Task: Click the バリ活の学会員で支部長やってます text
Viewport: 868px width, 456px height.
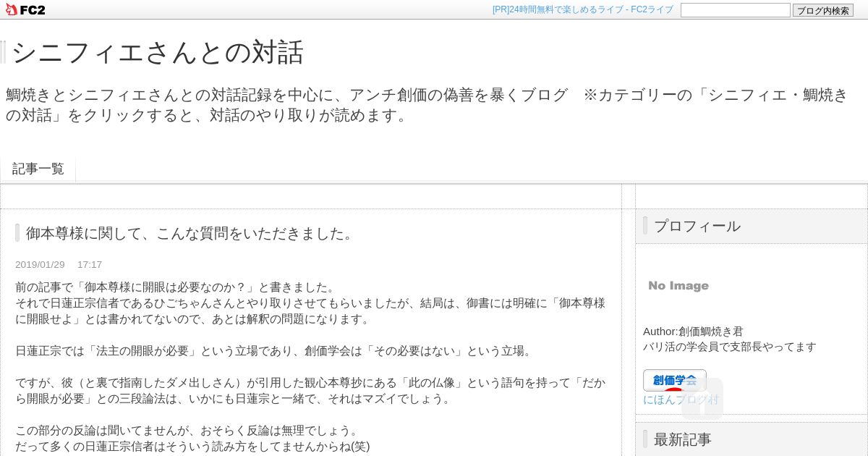Action: pyautogui.click(x=729, y=347)
